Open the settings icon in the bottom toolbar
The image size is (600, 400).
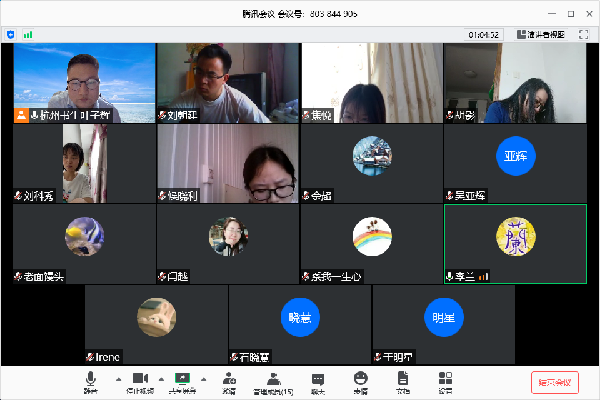point(445,380)
